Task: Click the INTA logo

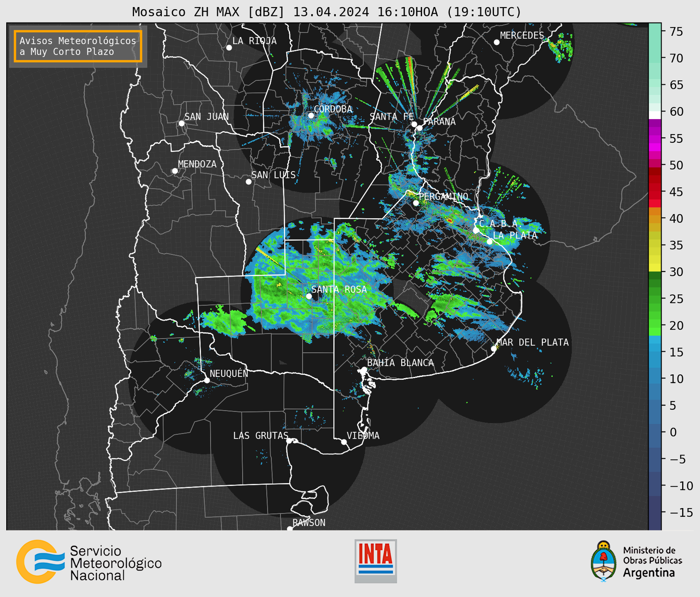Action: [x=376, y=561]
